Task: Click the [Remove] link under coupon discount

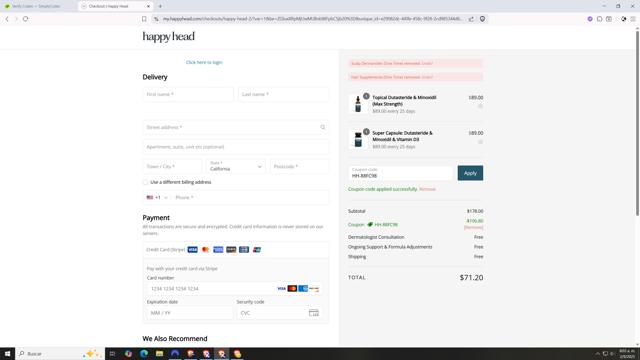Action: coord(473,227)
